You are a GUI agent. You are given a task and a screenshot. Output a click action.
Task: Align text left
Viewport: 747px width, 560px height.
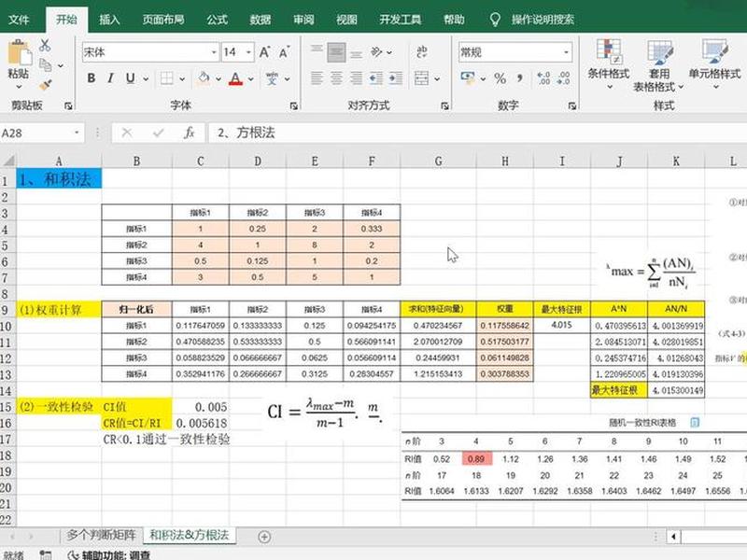(317, 78)
